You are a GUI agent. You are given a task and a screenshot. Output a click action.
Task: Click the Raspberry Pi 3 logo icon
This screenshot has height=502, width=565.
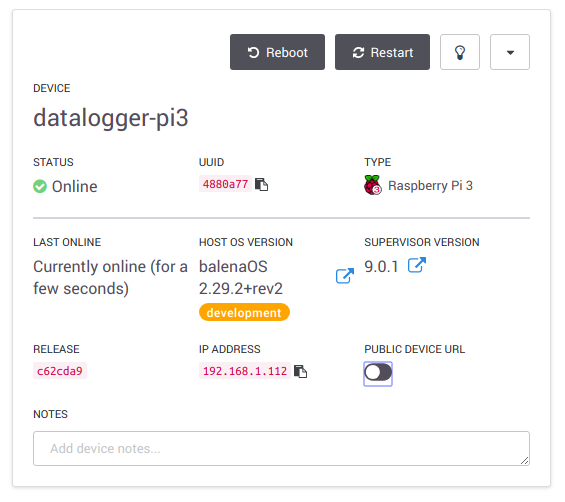pos(373,185)
